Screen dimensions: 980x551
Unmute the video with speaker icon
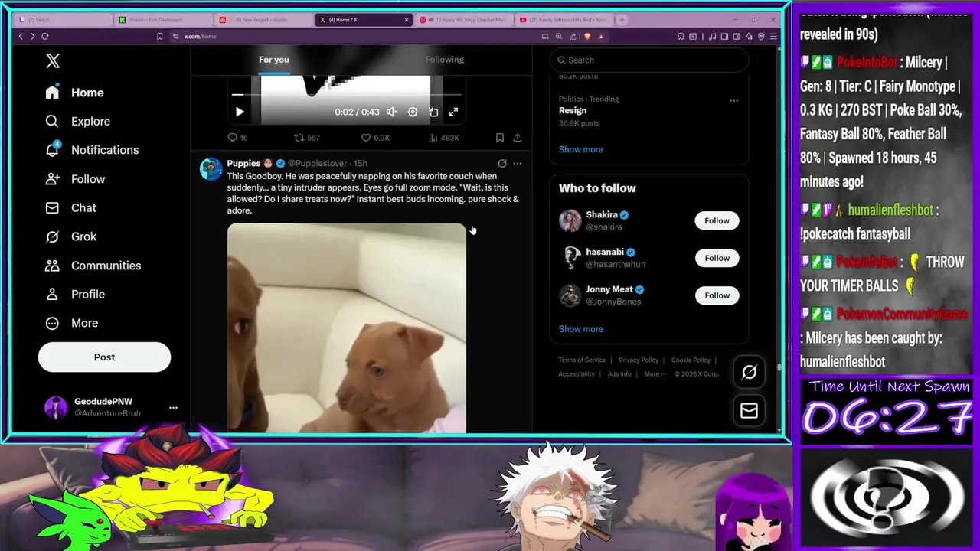tap(392, 112)
